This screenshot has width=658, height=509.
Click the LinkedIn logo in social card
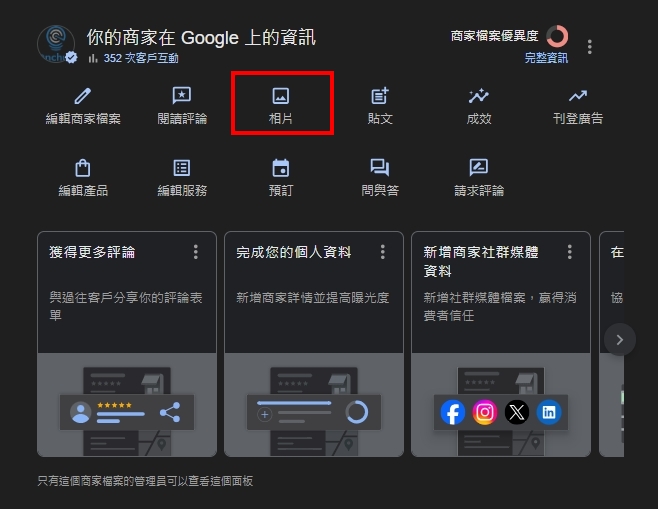tap(548, 412)
